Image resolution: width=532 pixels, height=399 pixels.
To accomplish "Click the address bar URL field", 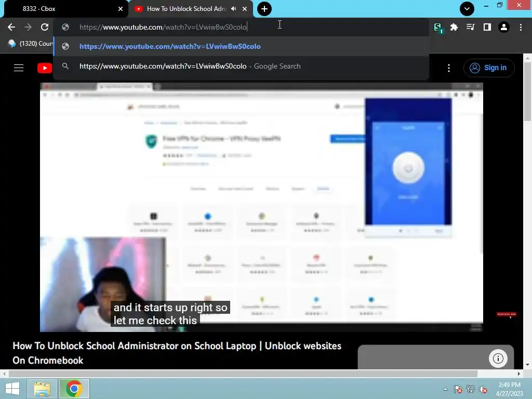I will click(241, 27).
